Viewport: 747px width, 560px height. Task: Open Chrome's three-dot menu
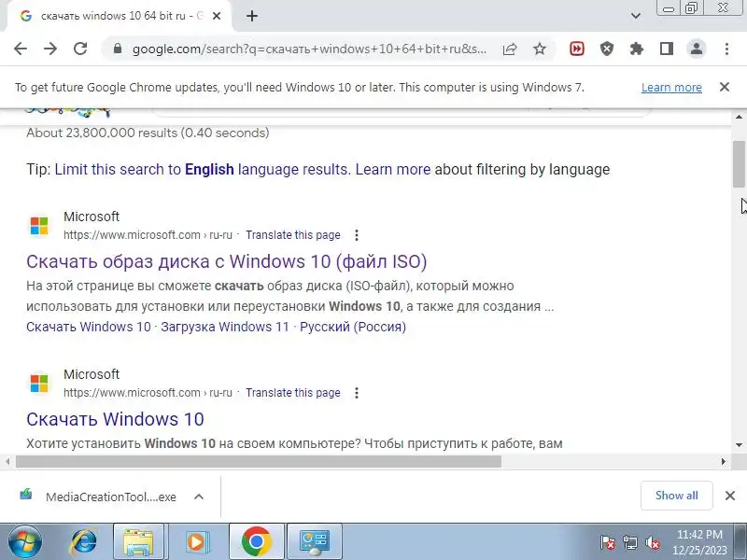point(726,49)
